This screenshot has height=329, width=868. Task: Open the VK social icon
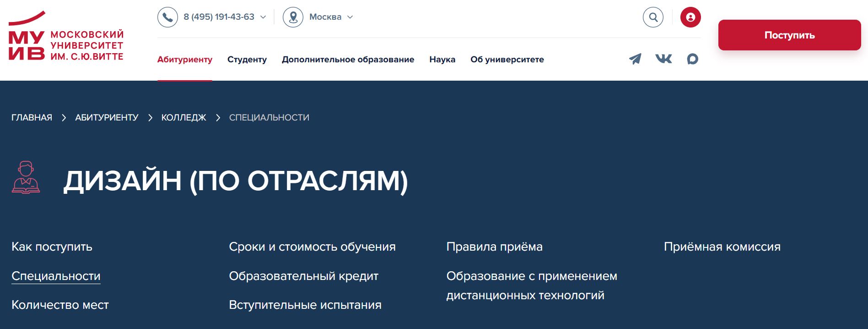(663, 59)
